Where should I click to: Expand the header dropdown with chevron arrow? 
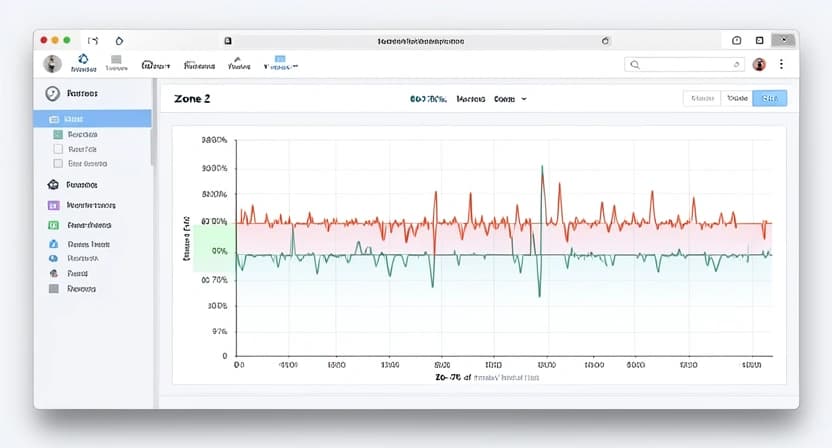click(510, 99)
